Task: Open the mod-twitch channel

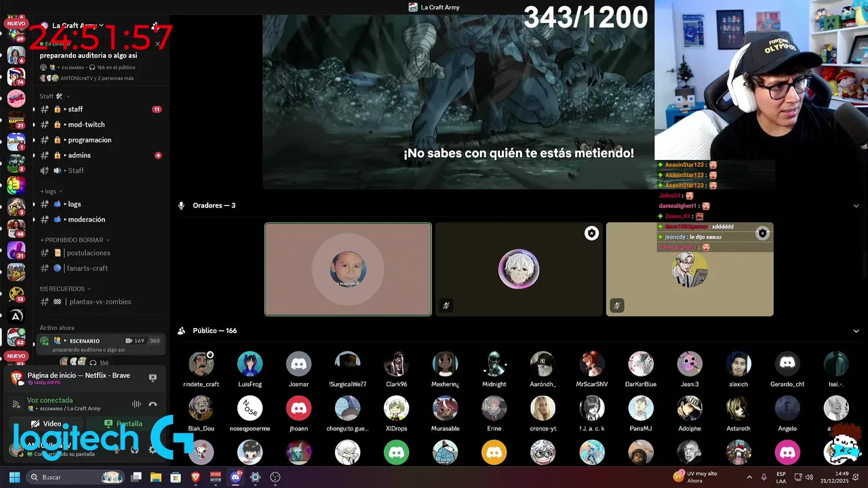Action: point(100,125)
